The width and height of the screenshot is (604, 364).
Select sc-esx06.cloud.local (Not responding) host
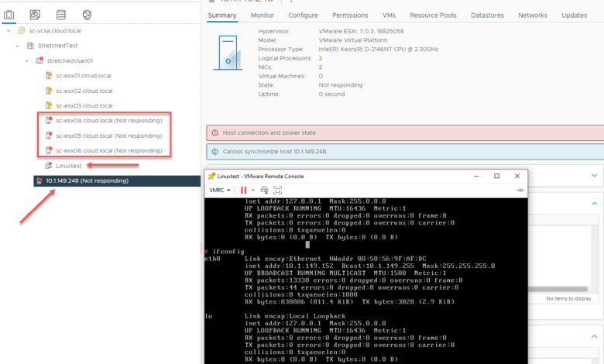coord(109,150)
